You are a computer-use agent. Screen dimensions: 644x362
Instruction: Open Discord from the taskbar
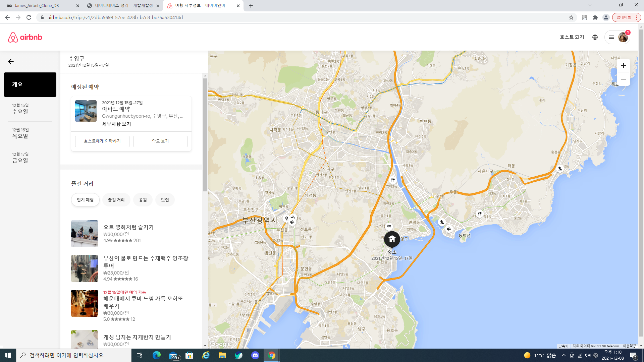pyautogui.click(x=255, y=355)
